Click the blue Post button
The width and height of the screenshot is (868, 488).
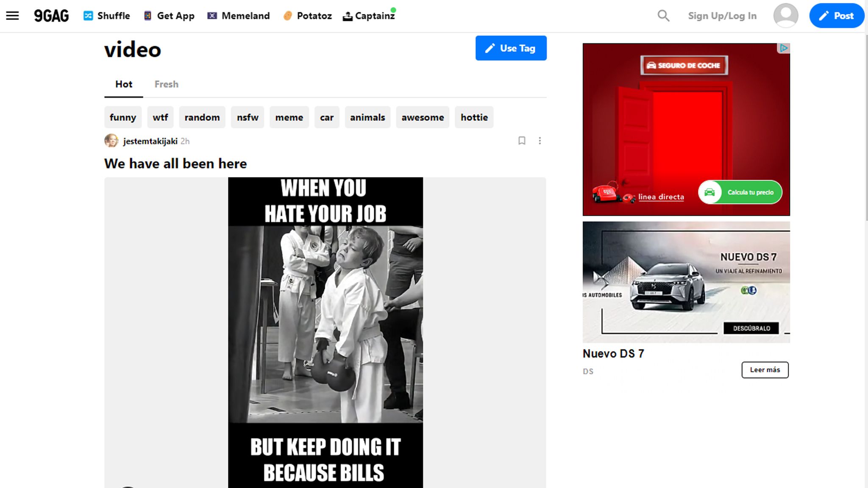pyautogui.click(x=836, y=16)
